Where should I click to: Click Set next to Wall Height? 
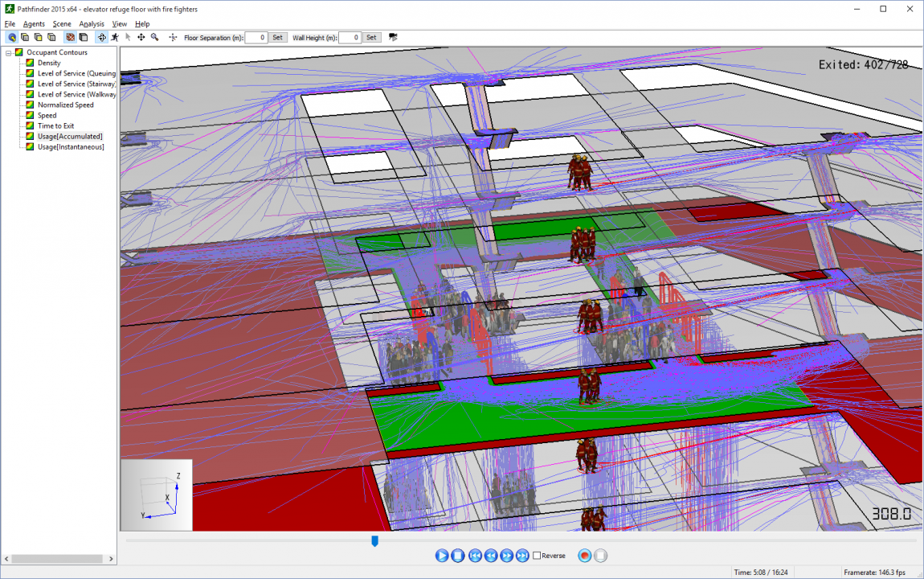[x=371, y=37]
